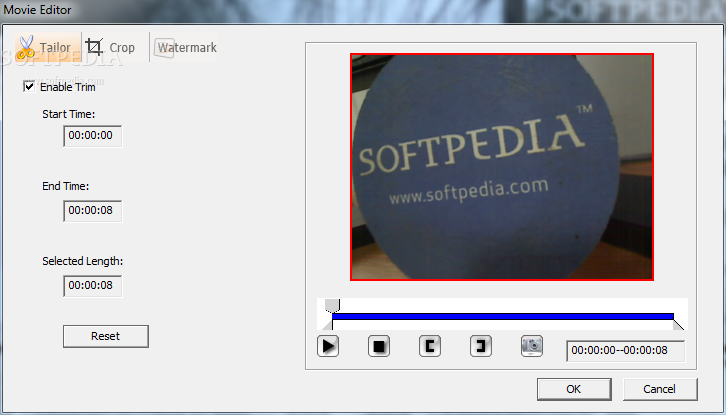Click the Start Time field

93,136
